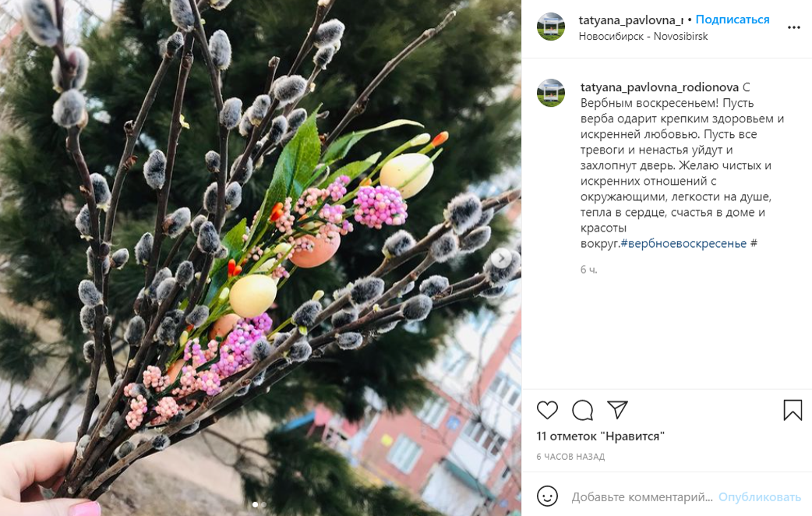This screenshot has width=812, height=516.
Task: Click the 6 ЧАСОВ НАЗАД post time
Action: [x=570, y=457]
